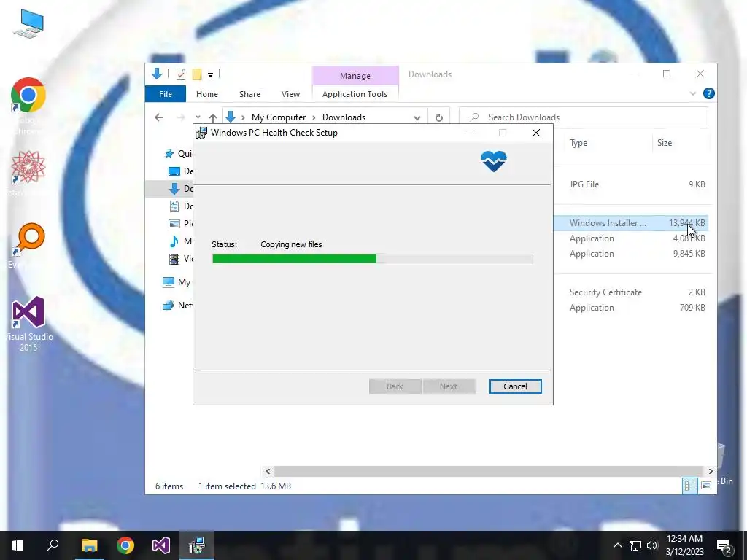Click the Windows Start button
The image size is (747, 560).
pos(18,545)
